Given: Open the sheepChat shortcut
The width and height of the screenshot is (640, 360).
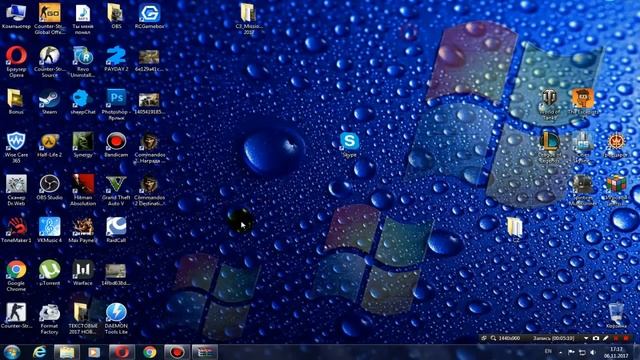Looking at the screenshot, I should 83,101.
